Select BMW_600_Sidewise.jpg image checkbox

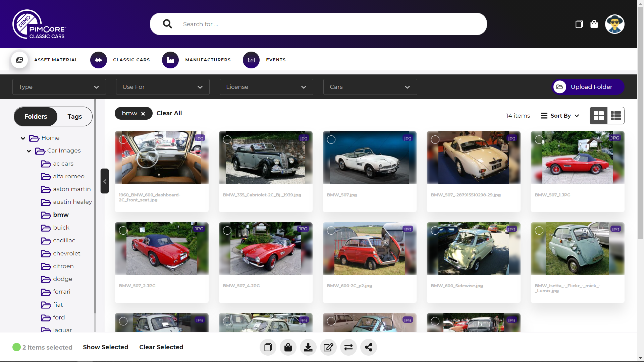coord(435,231)
